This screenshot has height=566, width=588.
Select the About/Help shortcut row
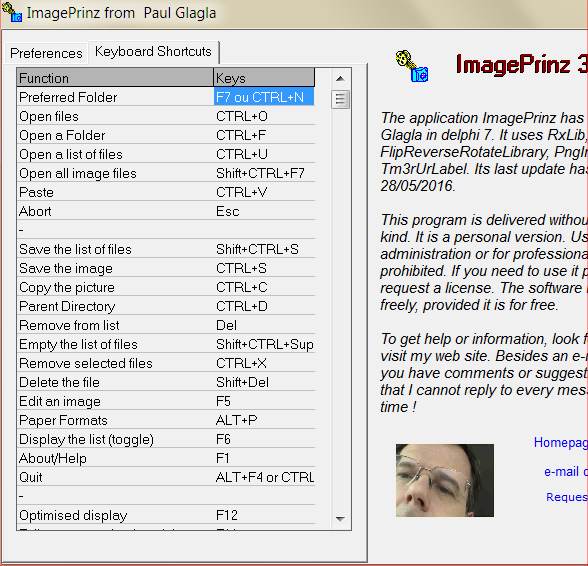[165, 458]
